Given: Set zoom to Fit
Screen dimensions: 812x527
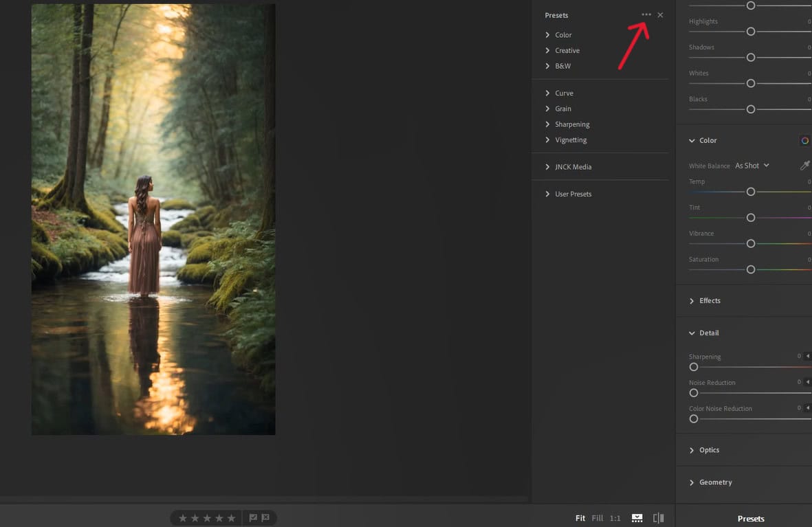Looking at the screenshot, I should pos(580,518).
